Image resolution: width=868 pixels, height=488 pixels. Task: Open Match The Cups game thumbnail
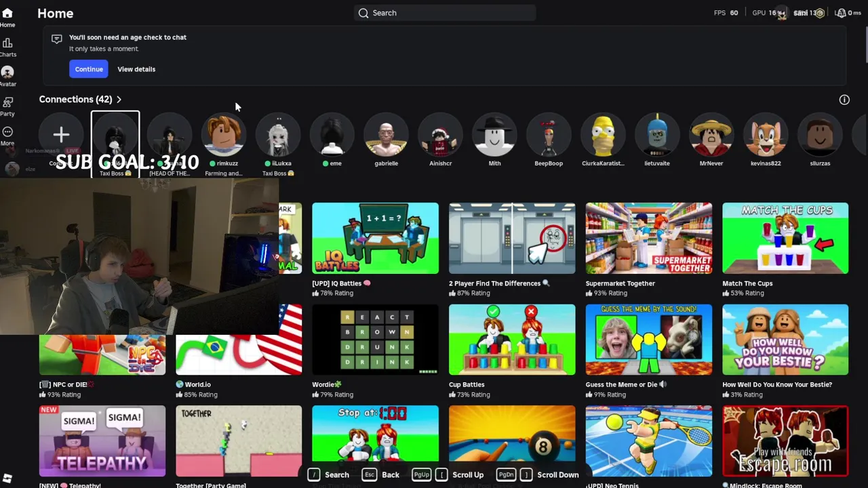click(x=785, y=238)
